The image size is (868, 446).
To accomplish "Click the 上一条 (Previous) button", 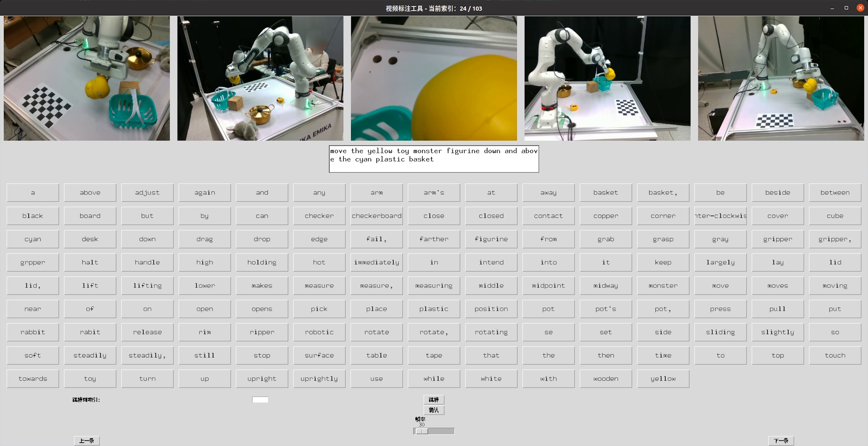I will (86, 441).
